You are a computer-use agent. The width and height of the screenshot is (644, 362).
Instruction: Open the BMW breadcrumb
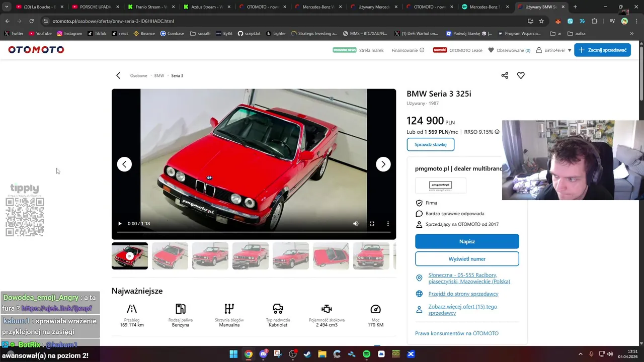click(x=159, y=75)
